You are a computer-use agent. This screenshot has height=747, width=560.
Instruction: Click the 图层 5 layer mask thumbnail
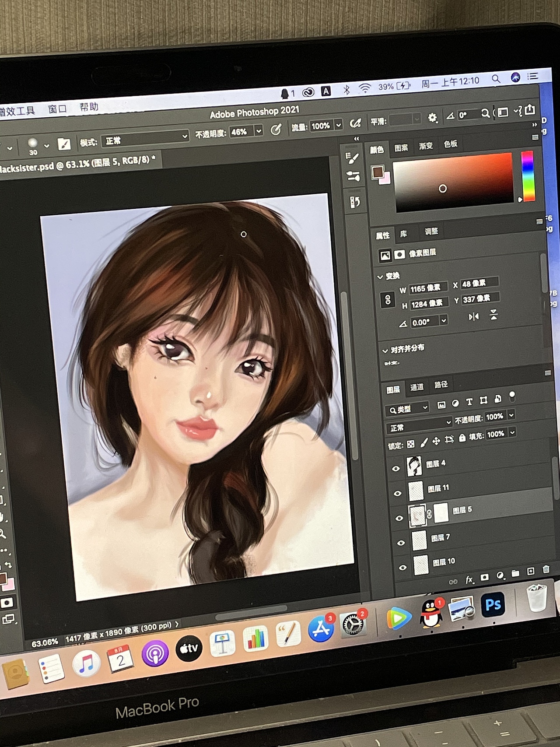click(x=441, y=512)
